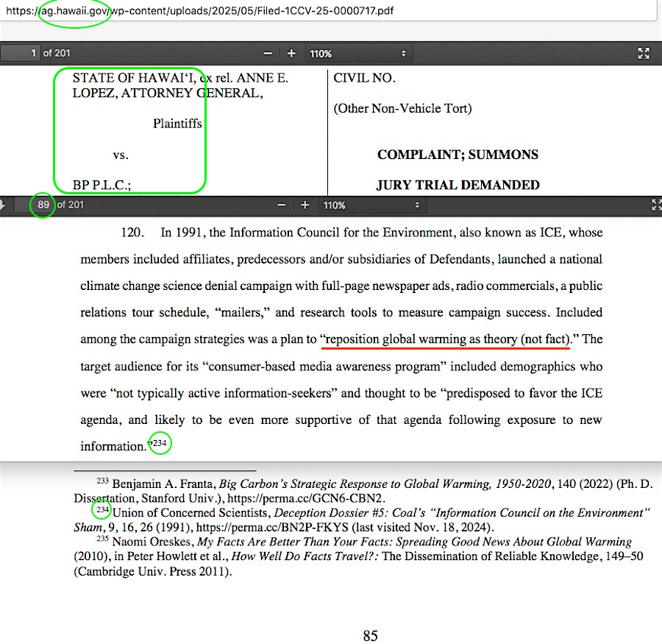The width and height of the screenshot is (662, 644).
Task: Select the page number field showing 1
Action: [22, 54]
